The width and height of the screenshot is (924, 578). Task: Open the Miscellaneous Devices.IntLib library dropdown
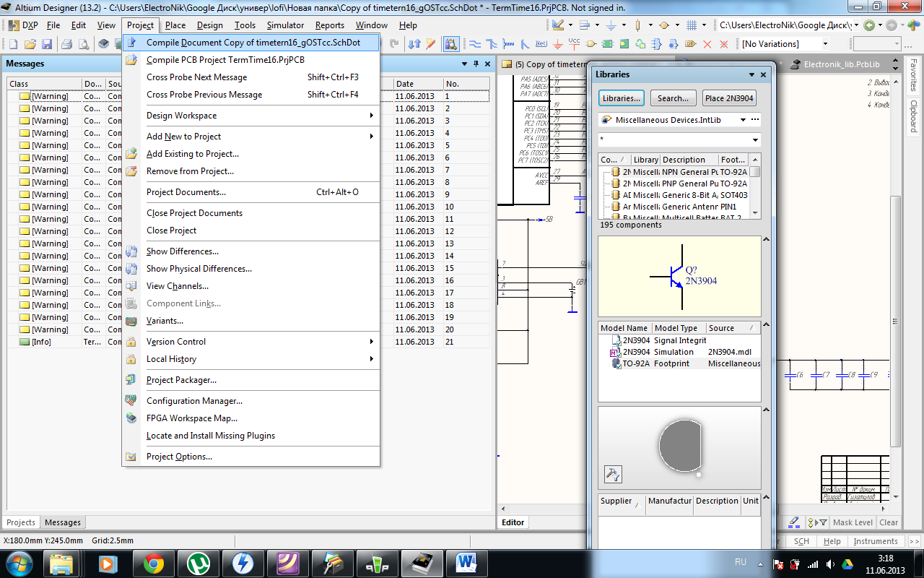(744, 120)
